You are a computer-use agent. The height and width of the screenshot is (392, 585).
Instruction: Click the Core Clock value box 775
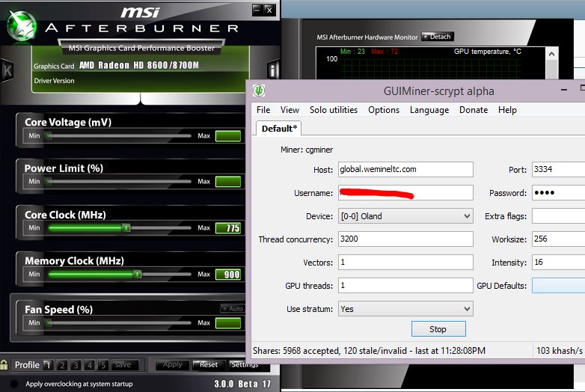pos(228,228)
